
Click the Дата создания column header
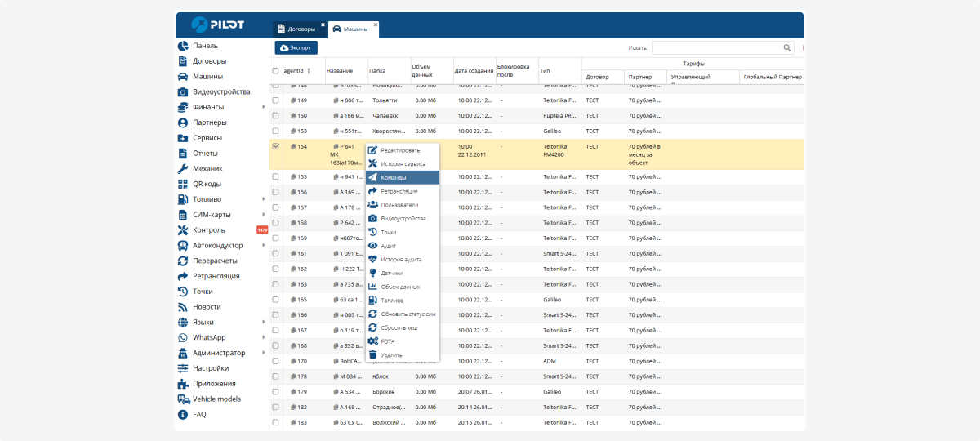[x=474, y=71]
